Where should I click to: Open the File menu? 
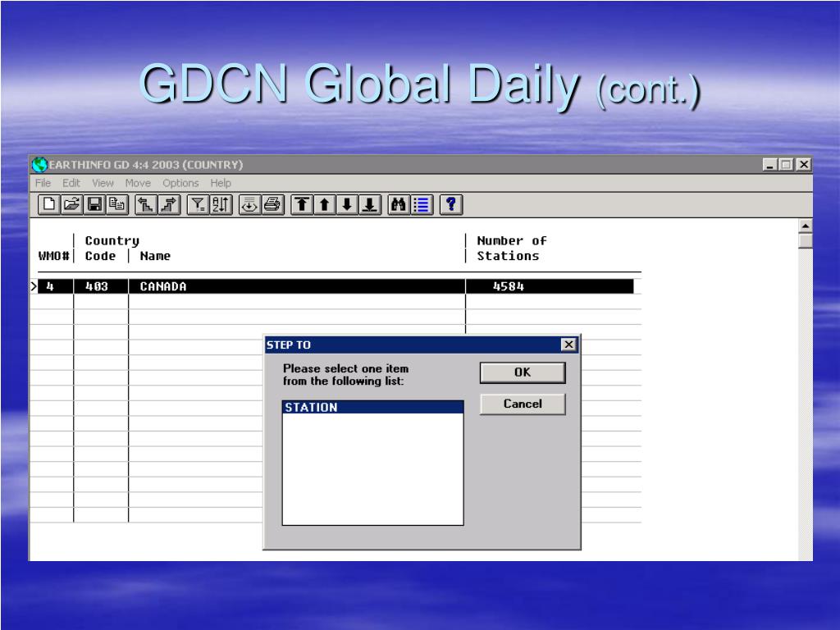[43, 183]
